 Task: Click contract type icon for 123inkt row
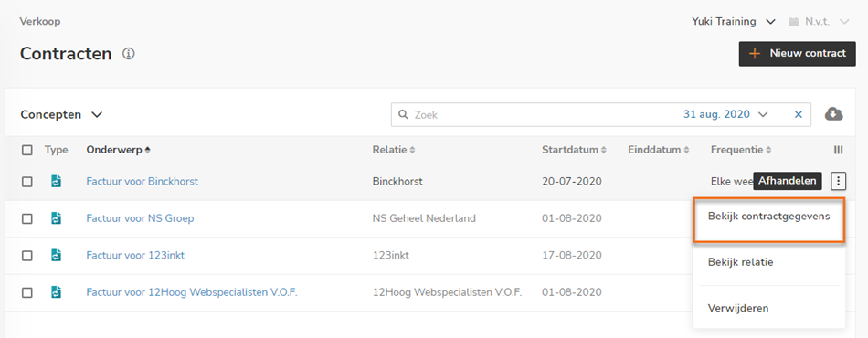click(56, 255)
